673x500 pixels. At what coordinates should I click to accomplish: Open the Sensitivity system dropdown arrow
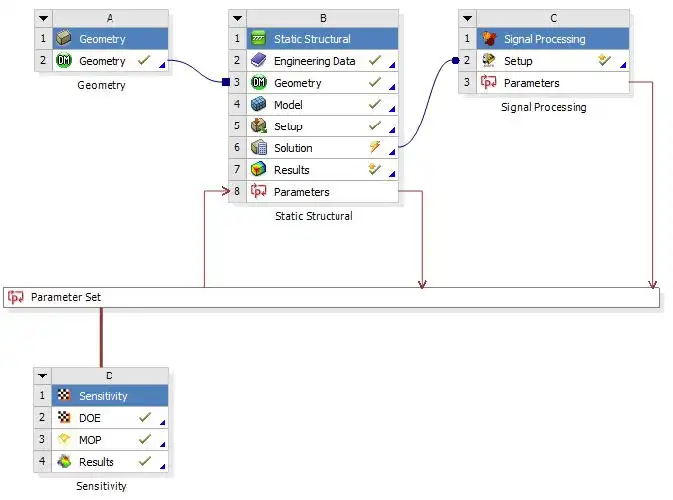click(x=42, y=376)
